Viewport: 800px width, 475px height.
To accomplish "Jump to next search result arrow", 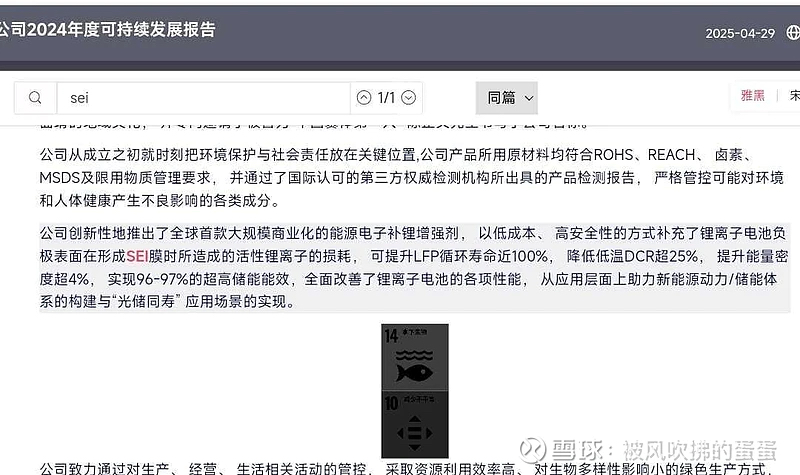I will pos(408,97).
